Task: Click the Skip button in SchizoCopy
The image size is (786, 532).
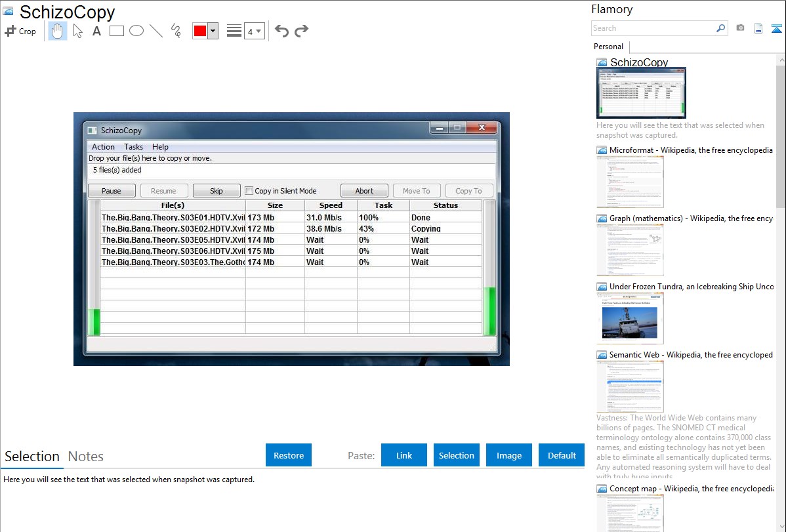Action: (x=217, y=191)
